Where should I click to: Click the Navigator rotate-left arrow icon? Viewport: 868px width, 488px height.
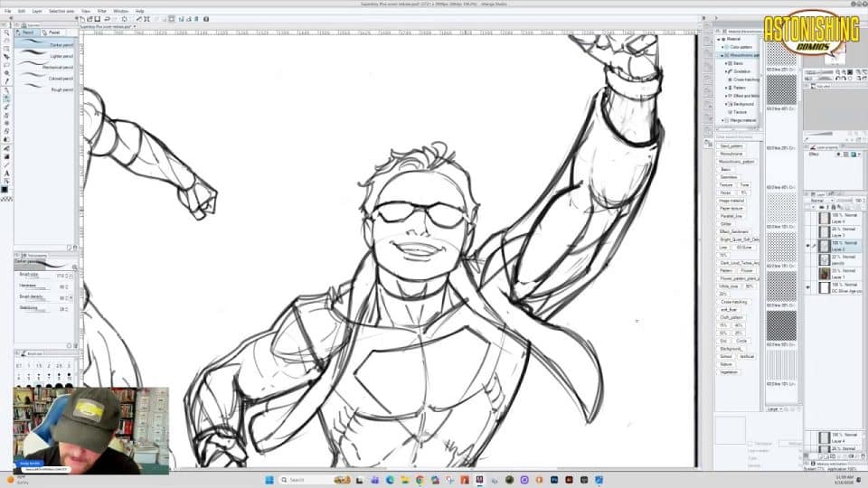click(838, 78)
